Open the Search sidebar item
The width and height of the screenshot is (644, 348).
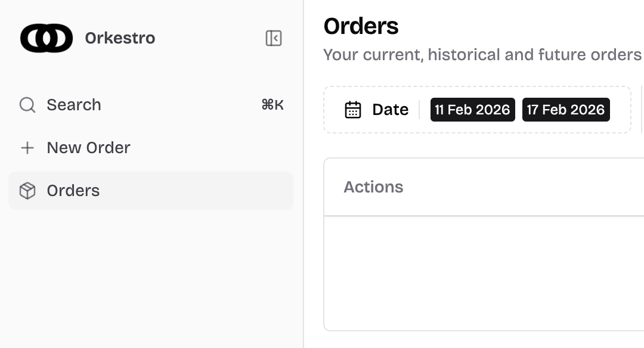[74, 105]
